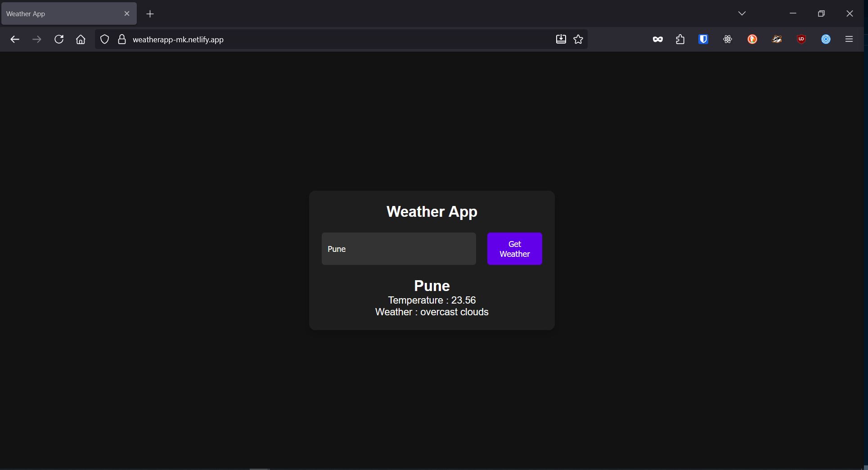The height and width of the screenshot is (470, 868).
Task: Open the browser home page
Action: click(x=81, y=39)
